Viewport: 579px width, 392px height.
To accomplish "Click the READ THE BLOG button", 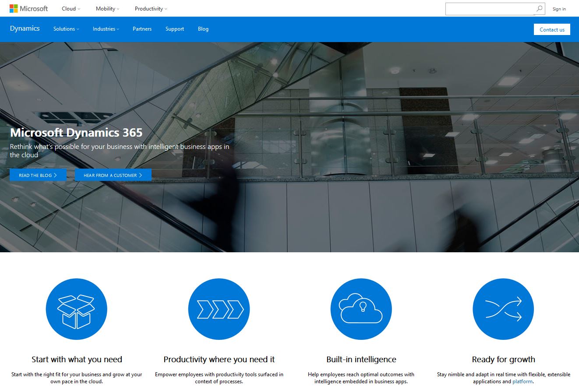I will (x=38, y=175).
